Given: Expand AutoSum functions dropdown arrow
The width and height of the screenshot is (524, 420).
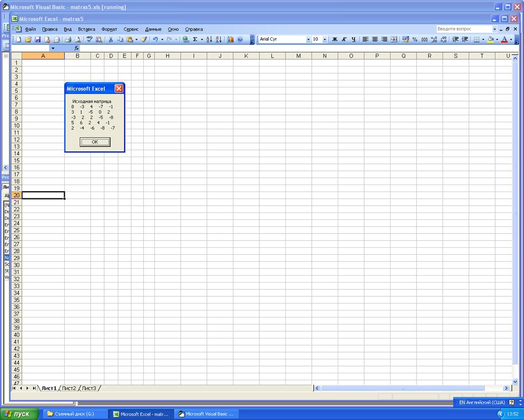Looking at the screenshot, I should pyautogui.click(x=202, y=40).
